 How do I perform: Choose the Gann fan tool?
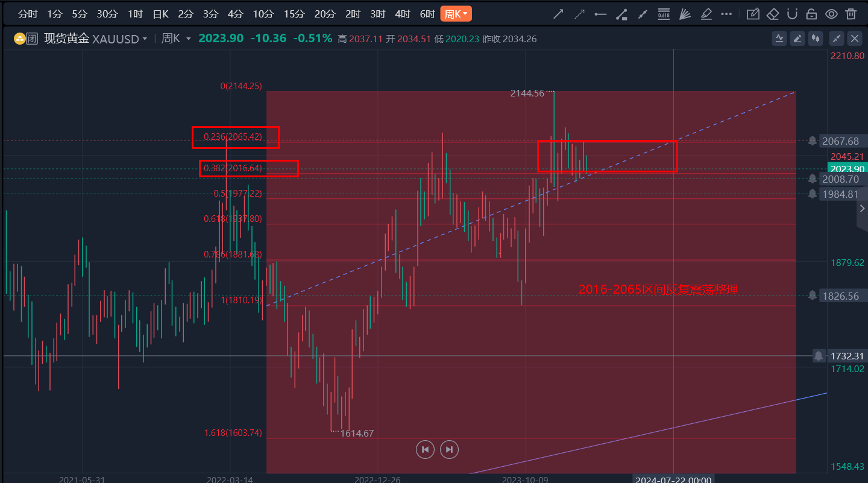[685, 14]
